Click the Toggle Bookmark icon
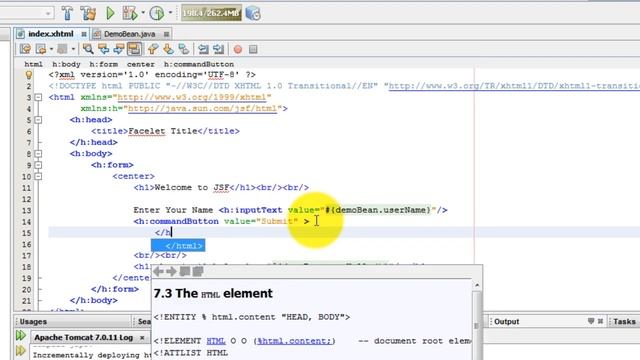The width and height of the screenshot is (640, 360). point(184,49)
